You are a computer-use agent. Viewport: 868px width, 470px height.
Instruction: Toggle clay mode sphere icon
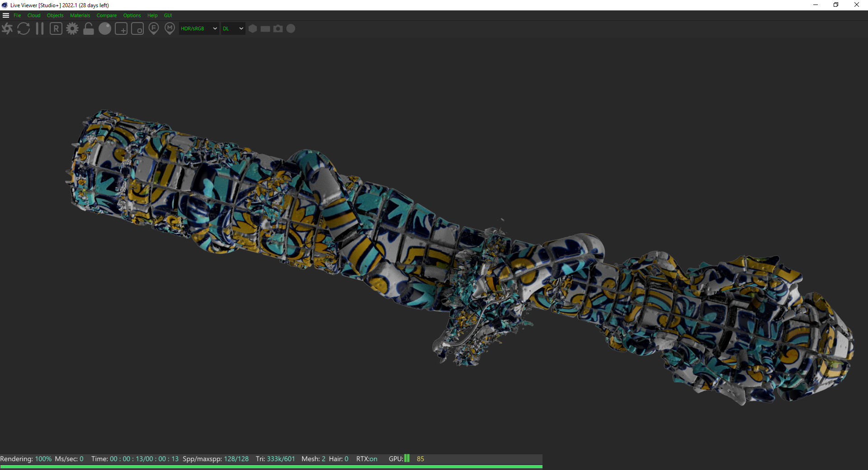[105, 29]
